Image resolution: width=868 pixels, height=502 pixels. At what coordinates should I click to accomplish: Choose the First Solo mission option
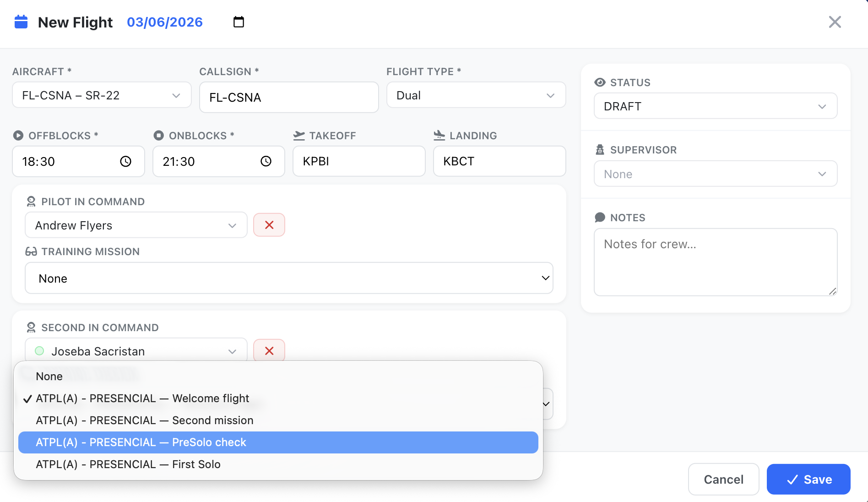tap(278, 464)
